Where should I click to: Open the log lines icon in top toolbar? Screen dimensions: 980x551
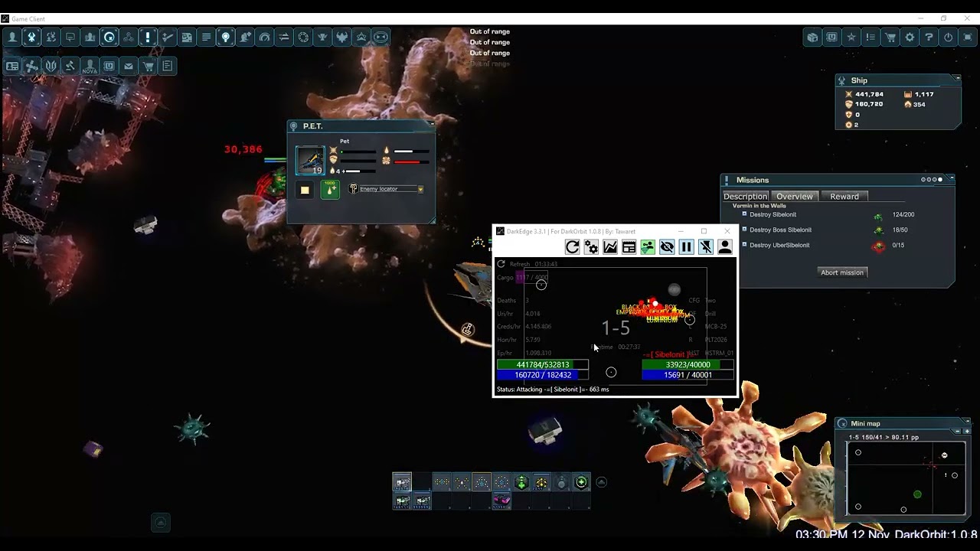point(206,37)
